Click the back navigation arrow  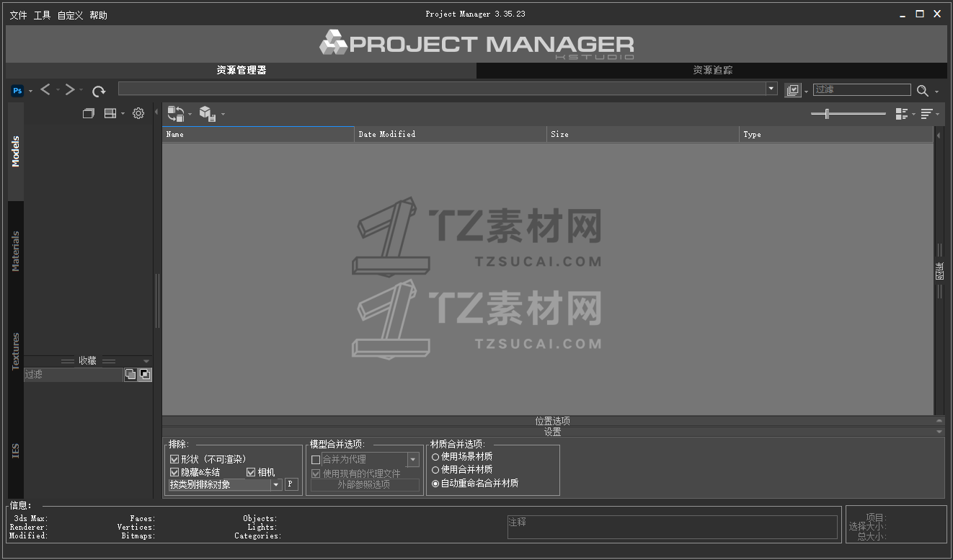(45, 89)
